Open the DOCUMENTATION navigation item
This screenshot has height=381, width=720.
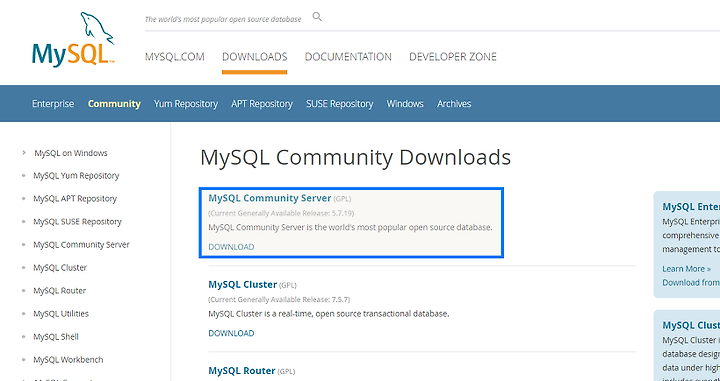coord(348,57)
